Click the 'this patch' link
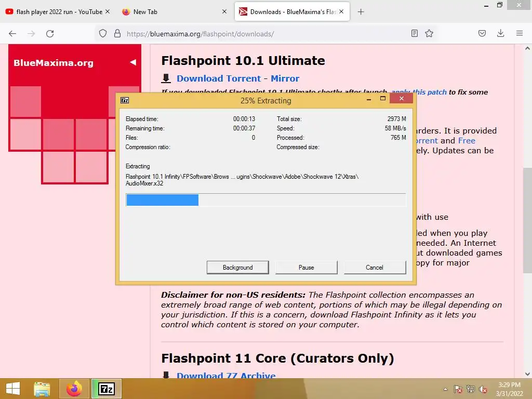This screenshot has height=399, width=532. [x=430, y=92]
